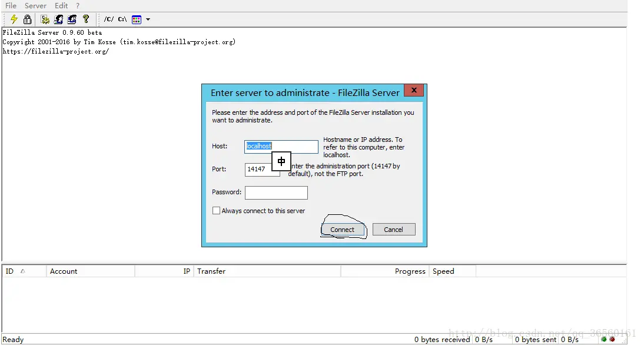This screenshot has width=644, height=345.
Task: Select the /C/ path display icon
Action: click(109, 19)
